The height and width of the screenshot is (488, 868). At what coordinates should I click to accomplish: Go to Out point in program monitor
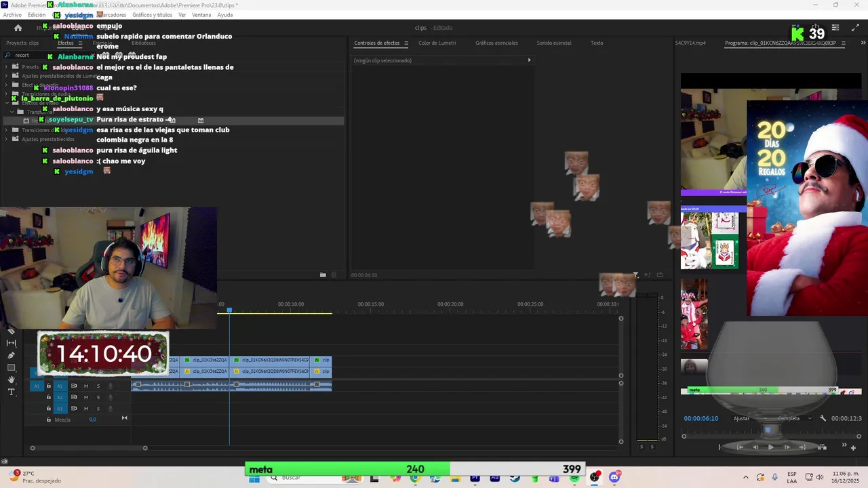tap(802, 447)
